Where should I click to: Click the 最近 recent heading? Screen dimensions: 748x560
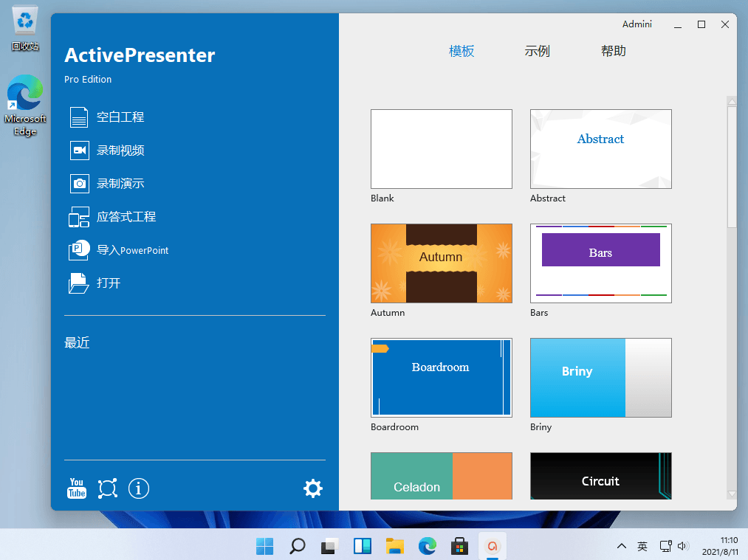(x=77, y=342)
